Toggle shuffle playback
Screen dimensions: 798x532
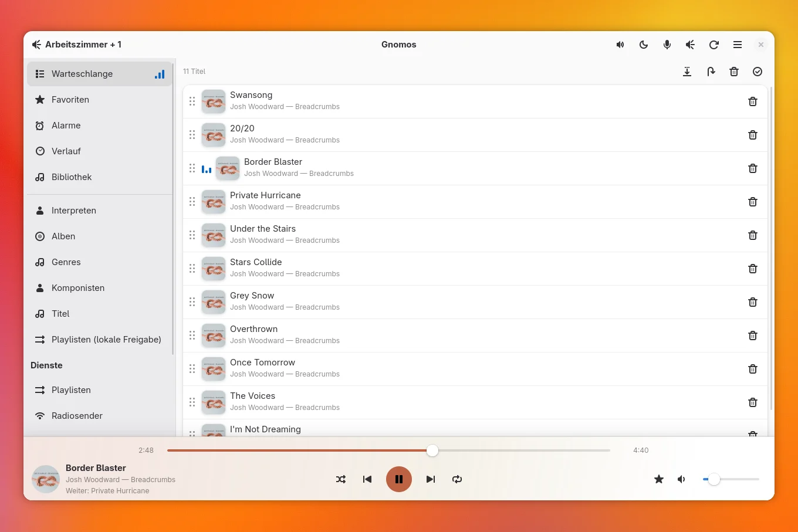pos(341,479)
